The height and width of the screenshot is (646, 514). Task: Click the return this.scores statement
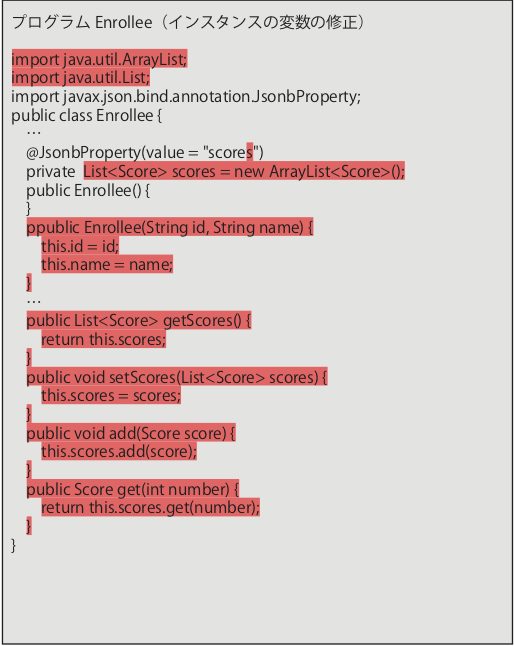pyautogui.click(x=103, y=339)
